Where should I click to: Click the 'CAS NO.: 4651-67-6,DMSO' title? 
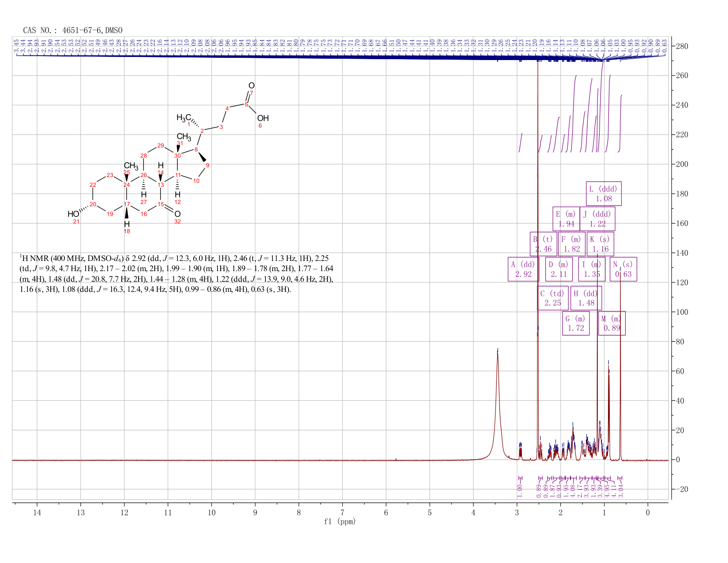(73, 30)
